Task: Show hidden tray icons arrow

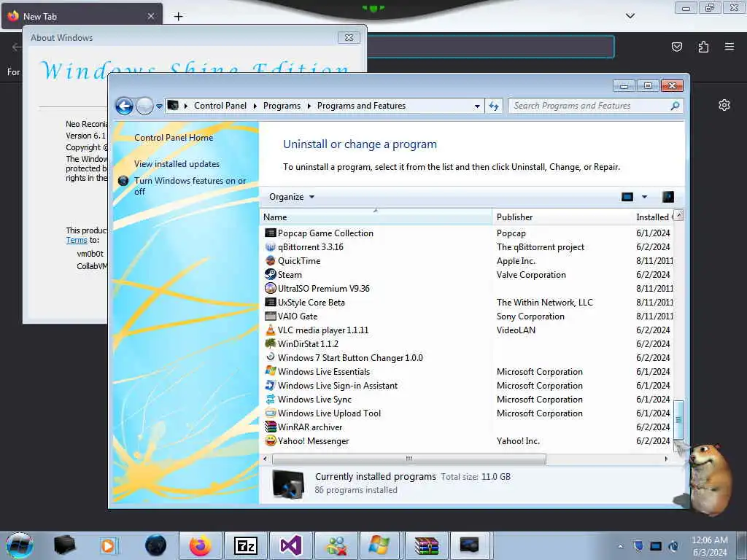Action: (x=620, y=547)
